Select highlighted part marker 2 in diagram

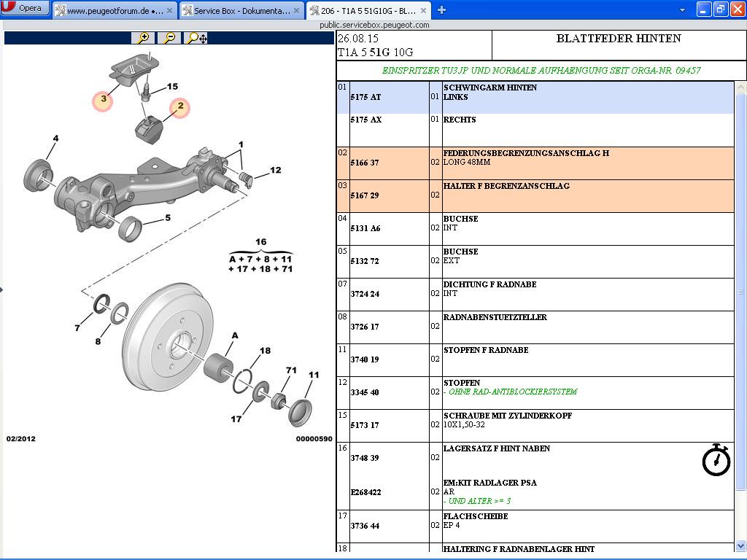179,109
